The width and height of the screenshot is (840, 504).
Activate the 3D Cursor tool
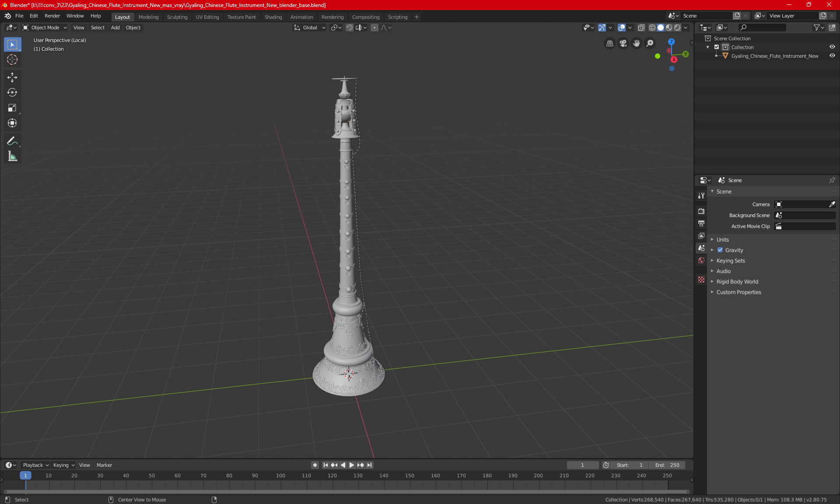click(12, 60)
